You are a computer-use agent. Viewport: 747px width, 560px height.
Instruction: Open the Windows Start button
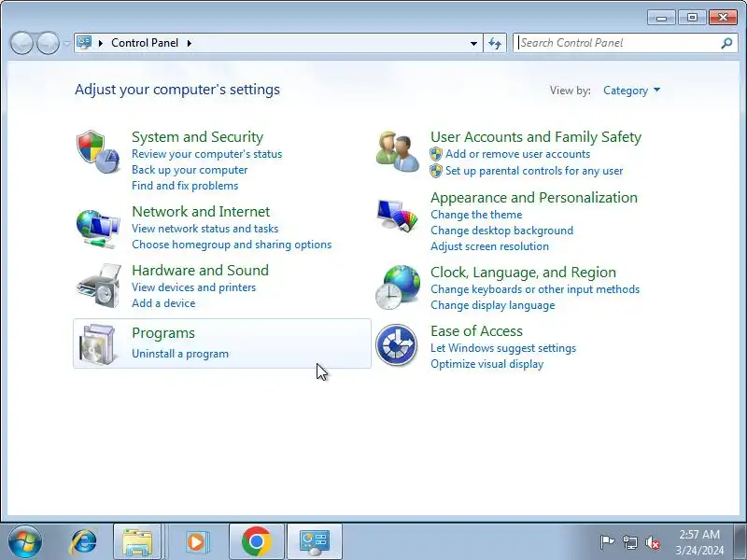pyautogui.click(x=24, y=541)
